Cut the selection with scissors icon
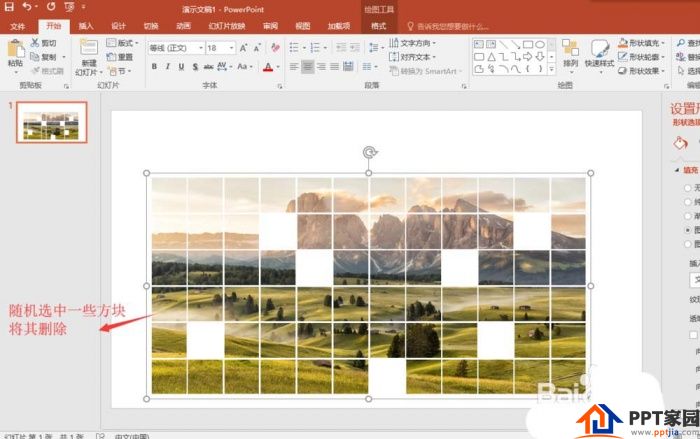This screenshot has height=439, width=700. (43, 43)
